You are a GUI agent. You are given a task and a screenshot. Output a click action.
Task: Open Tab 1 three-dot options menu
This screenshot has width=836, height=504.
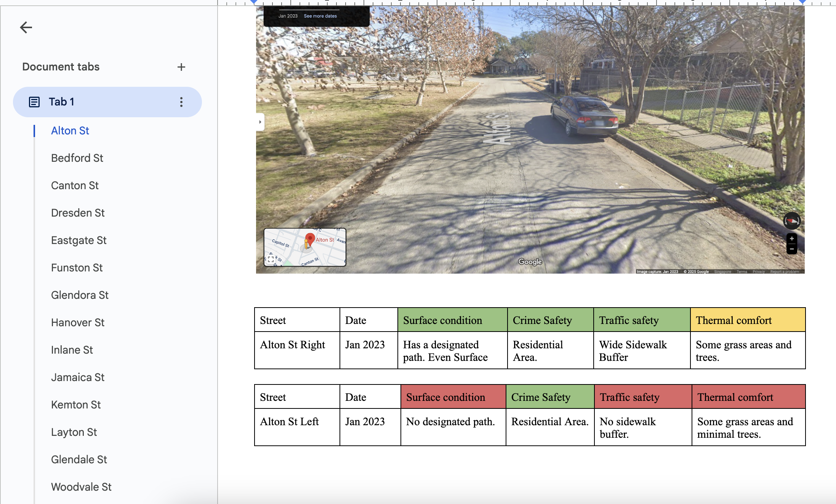(x=181, y=102)
